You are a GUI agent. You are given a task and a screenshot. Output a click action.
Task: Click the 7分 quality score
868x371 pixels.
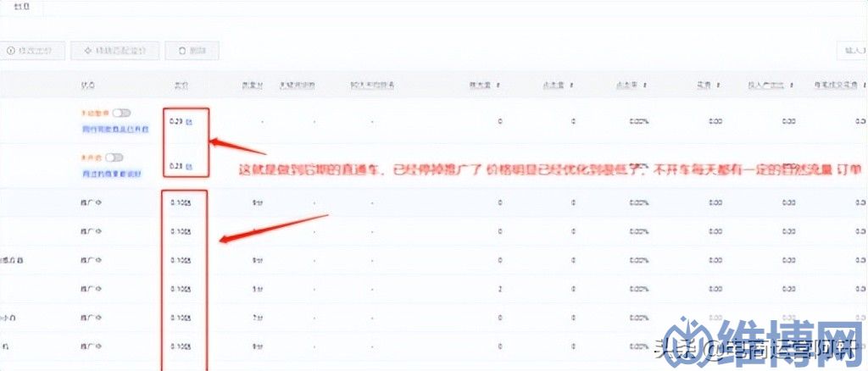tap(258, 318)
